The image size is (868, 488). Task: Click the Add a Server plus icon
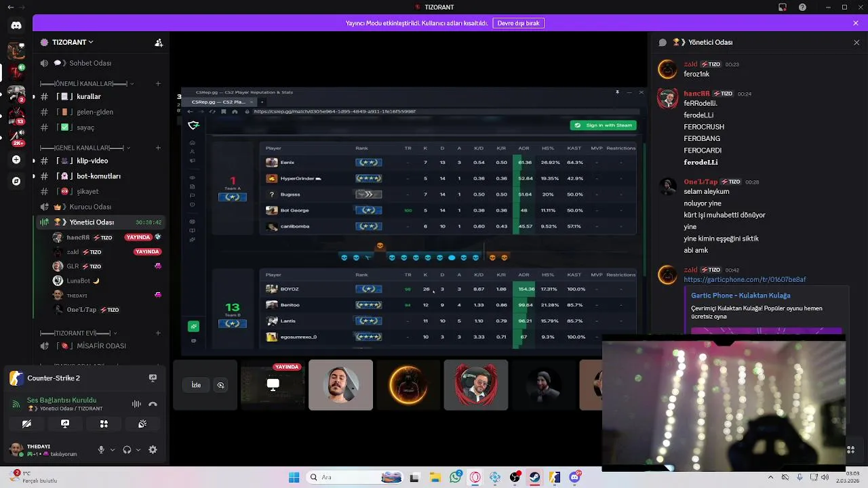[16, 160]
